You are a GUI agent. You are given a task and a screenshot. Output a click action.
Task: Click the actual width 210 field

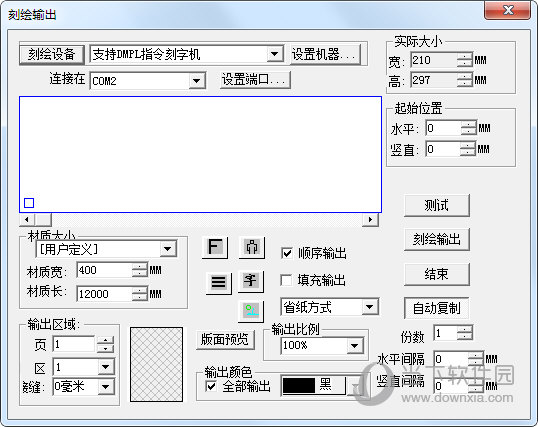click(434, 60)
